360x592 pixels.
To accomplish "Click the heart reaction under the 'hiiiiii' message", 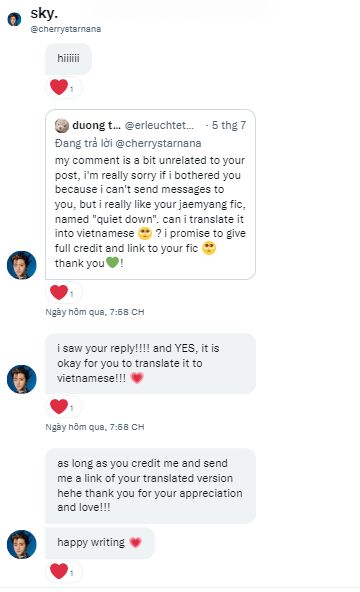I will pyautogui.click(x=63, y=88).
